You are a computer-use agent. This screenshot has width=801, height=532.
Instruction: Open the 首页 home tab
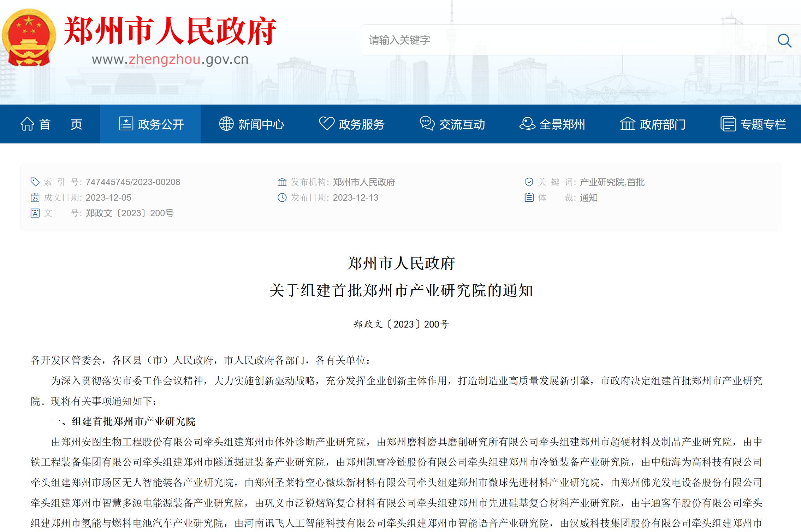pos(50,124)
